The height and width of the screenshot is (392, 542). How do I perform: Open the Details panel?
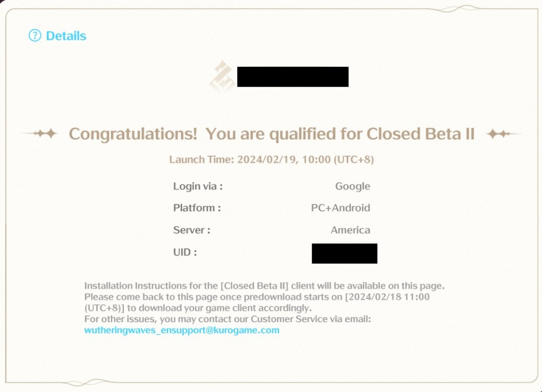pyautogui.click(x=64, y=36)
